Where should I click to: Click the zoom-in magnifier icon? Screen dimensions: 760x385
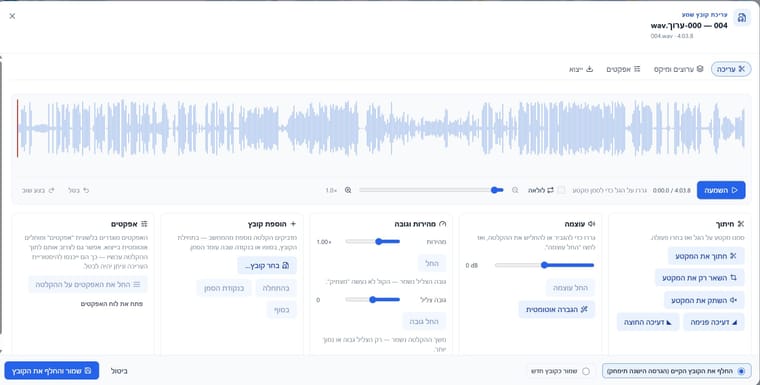click(348, 190)
